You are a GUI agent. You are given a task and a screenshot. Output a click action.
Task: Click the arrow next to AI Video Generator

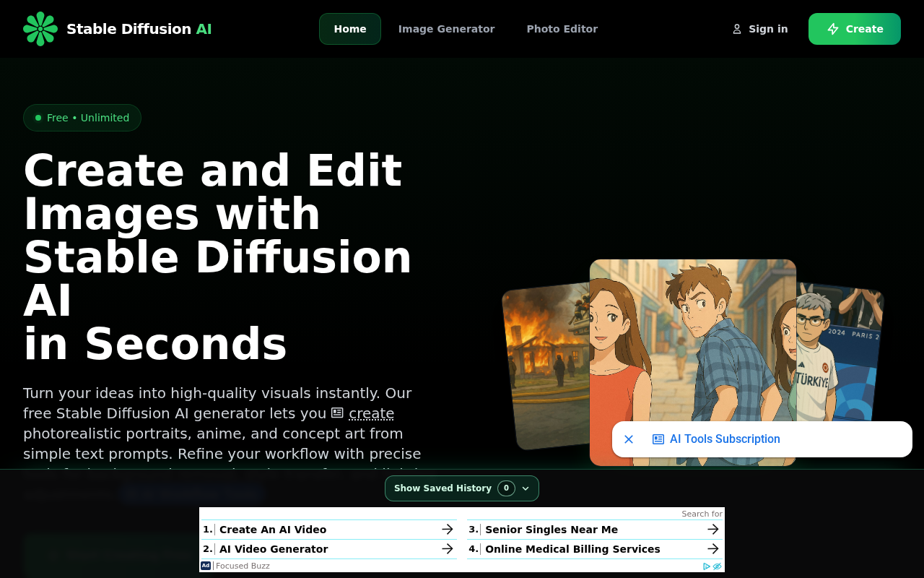click(448, 549)
